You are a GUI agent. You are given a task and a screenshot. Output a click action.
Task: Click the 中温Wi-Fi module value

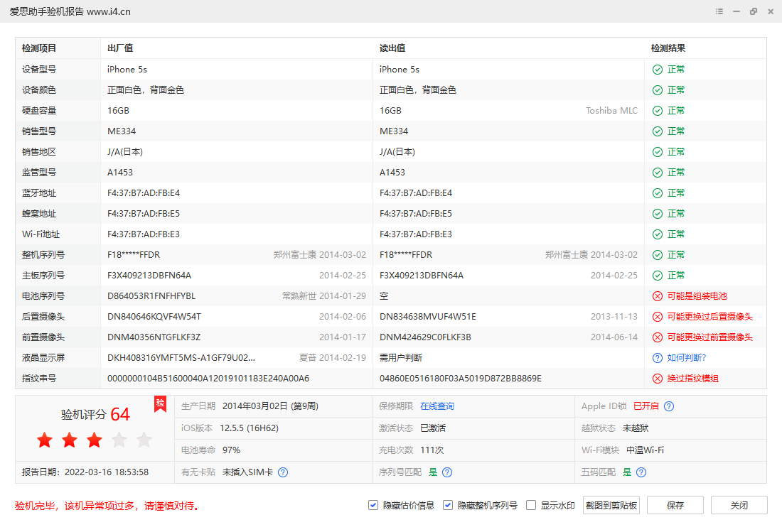pyautogui.click(x=646, y=450)
